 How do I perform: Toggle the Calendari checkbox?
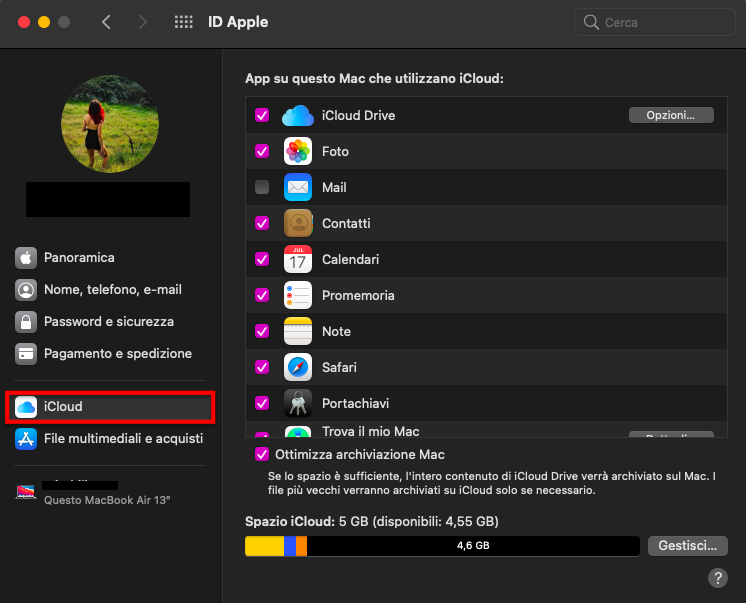tap(262, 259)
